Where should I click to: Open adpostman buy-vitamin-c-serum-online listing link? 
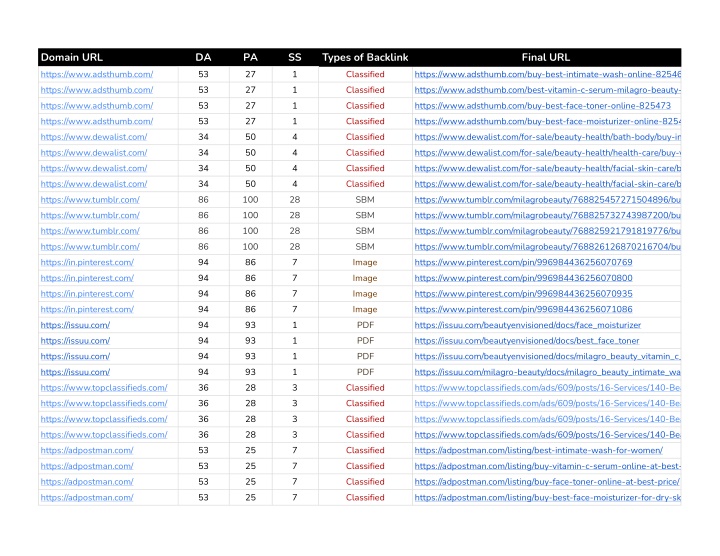[547, 466]
